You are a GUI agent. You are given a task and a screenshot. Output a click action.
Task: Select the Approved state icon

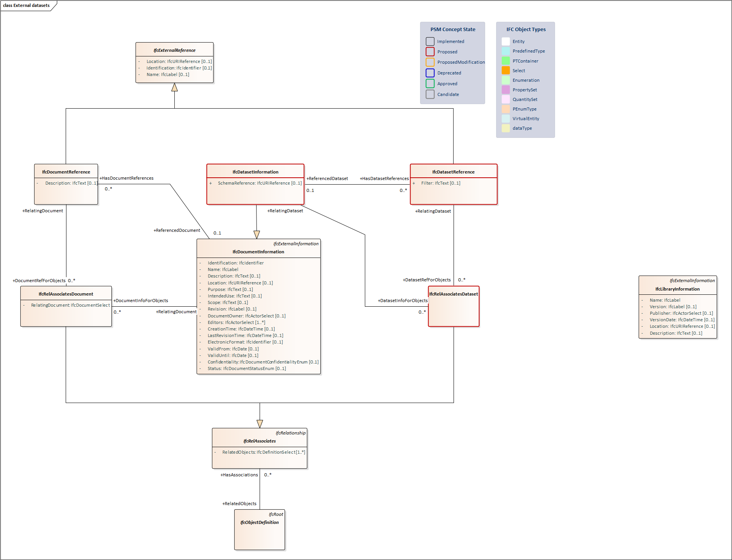coord(430,83)
